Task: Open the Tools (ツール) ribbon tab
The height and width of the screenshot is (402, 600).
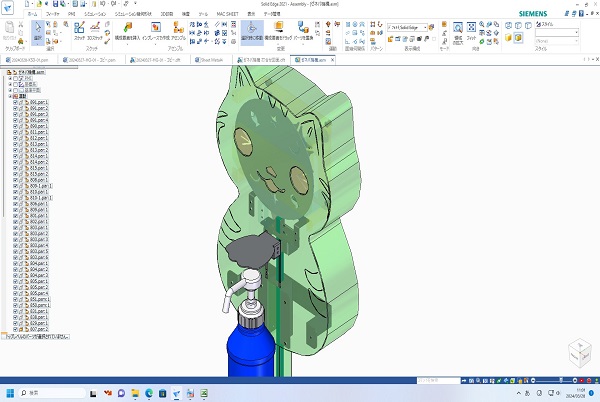Action: [203, 14]
